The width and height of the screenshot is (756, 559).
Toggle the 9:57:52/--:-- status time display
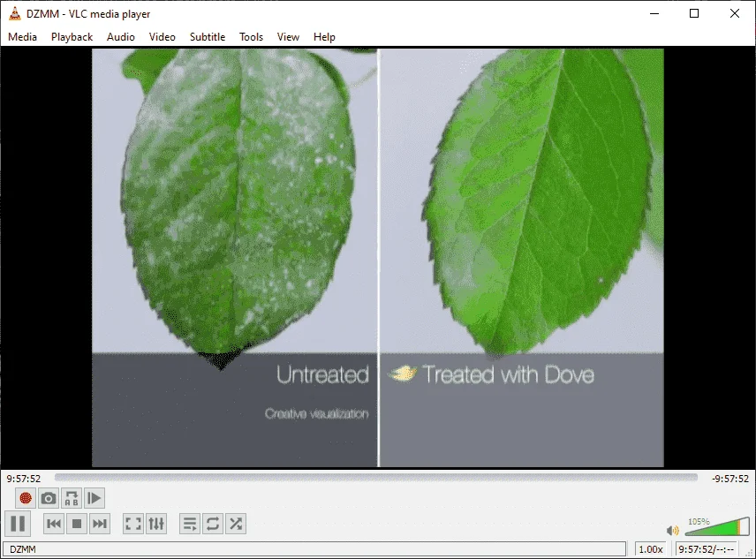(x=707, y=549)
